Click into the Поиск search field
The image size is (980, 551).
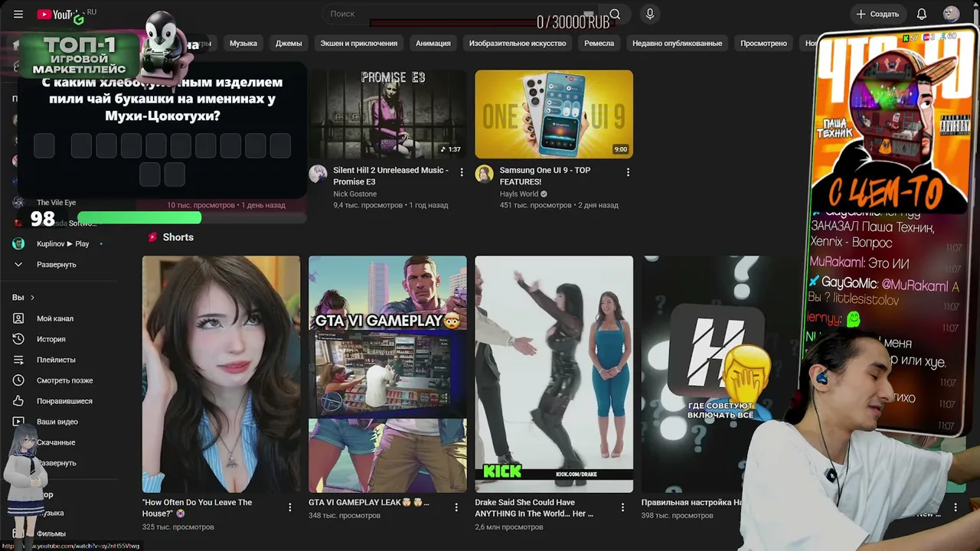(459, 14)
